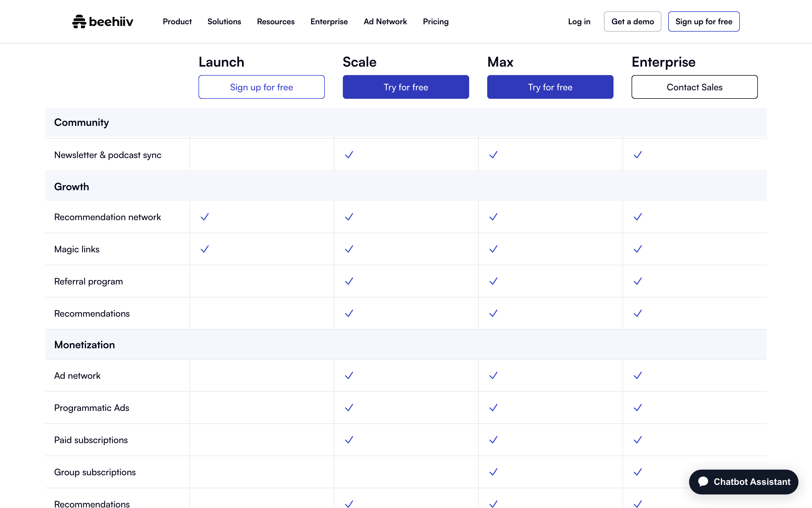The height and width of the screenshot is (508, 812).
Task: Click Scale checkmark for Programmatic Ads
Action: click(349, 408)
